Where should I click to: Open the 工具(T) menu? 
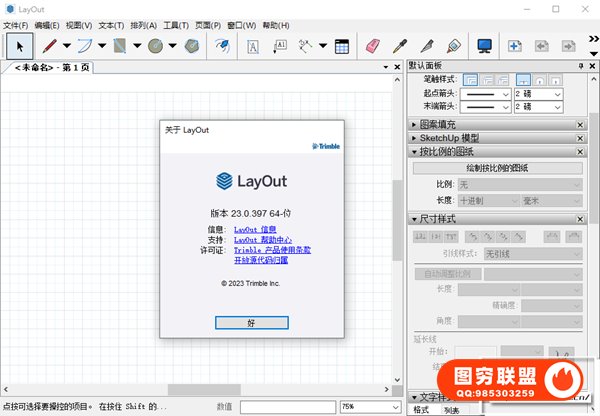click(176, 24)
